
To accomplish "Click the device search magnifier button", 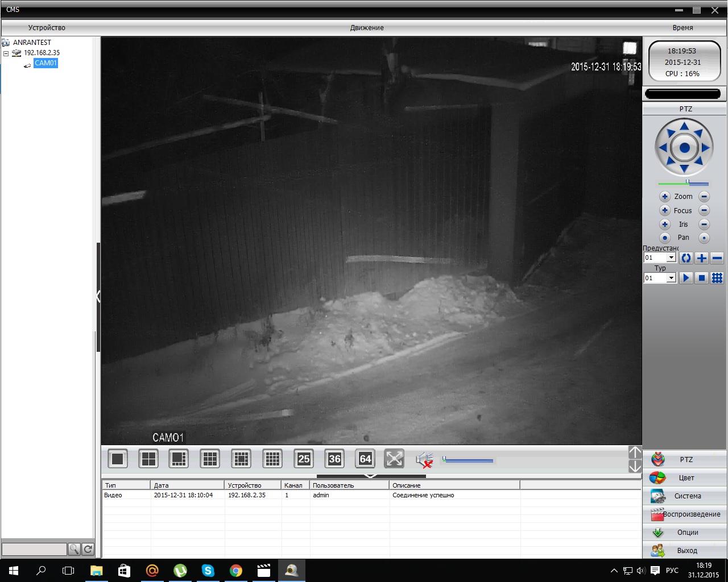I will click(74, 549).
